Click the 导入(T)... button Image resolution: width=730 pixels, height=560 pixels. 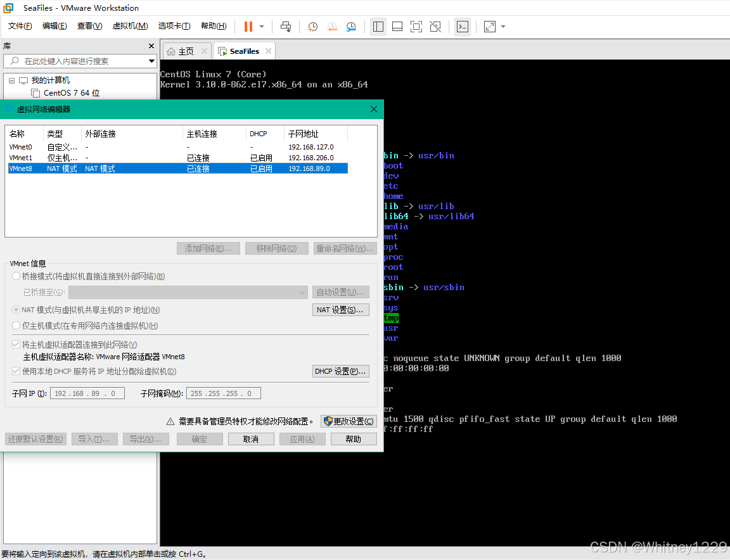click(94, 440)
